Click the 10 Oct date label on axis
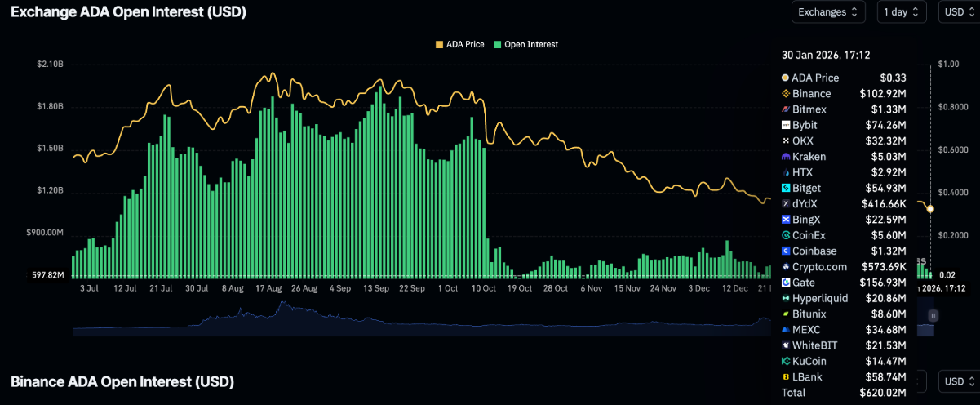980x405 pixels. (485, 288)
